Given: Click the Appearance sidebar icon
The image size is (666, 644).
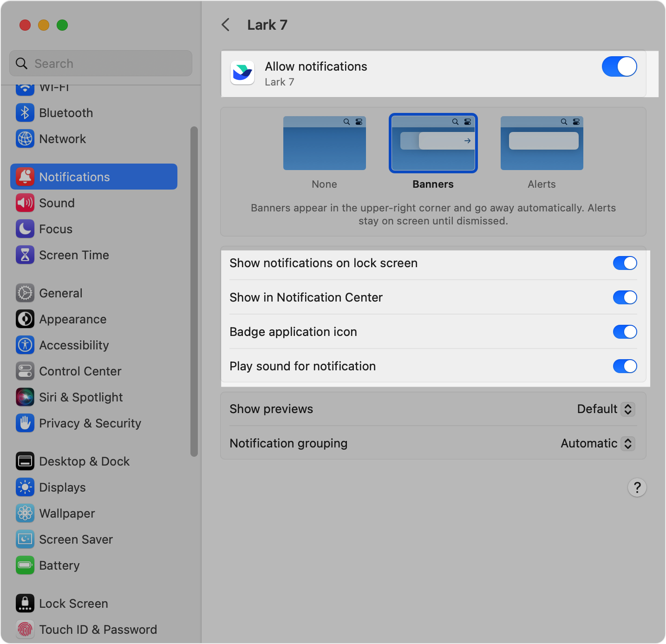Looking at the screenshot, I should (25, 319).
